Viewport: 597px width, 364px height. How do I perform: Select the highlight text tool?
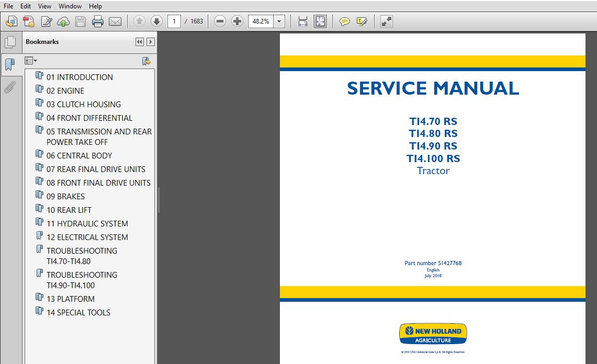pos(362,21)
